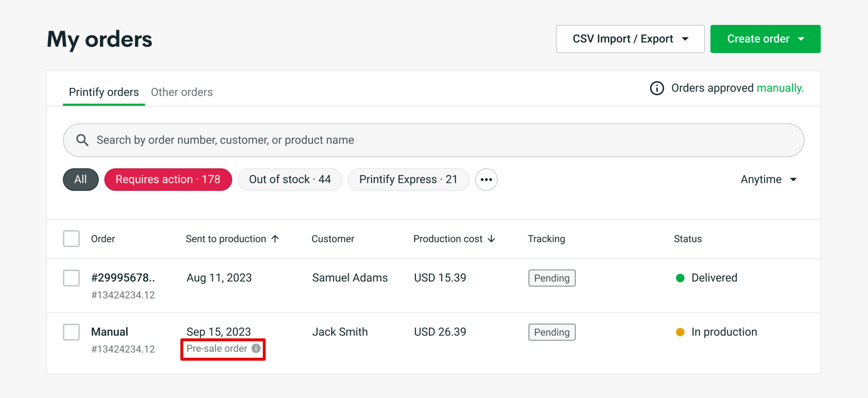Click the search magnifier icon
Screen dimensions: 868x398
83,140
